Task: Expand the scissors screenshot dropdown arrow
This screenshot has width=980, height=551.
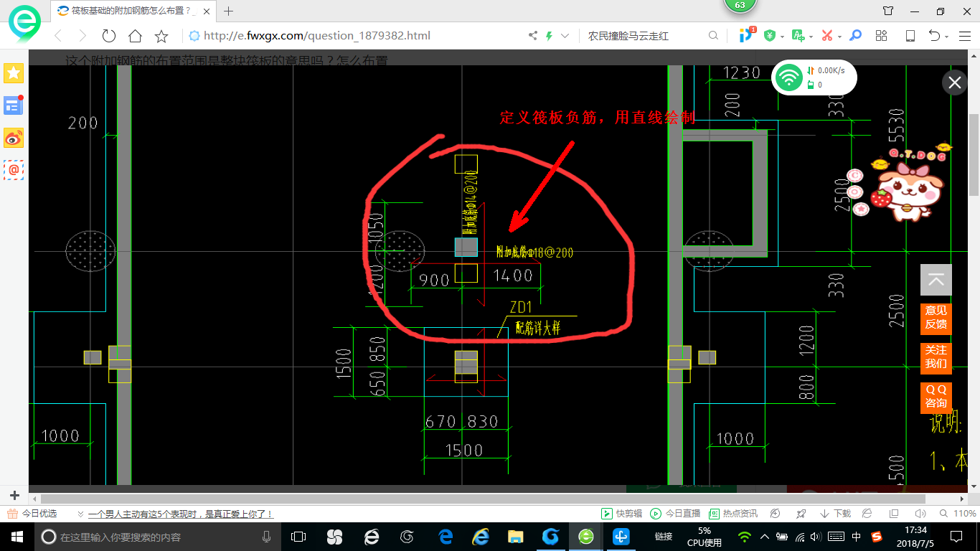Action: coord(839,37)
